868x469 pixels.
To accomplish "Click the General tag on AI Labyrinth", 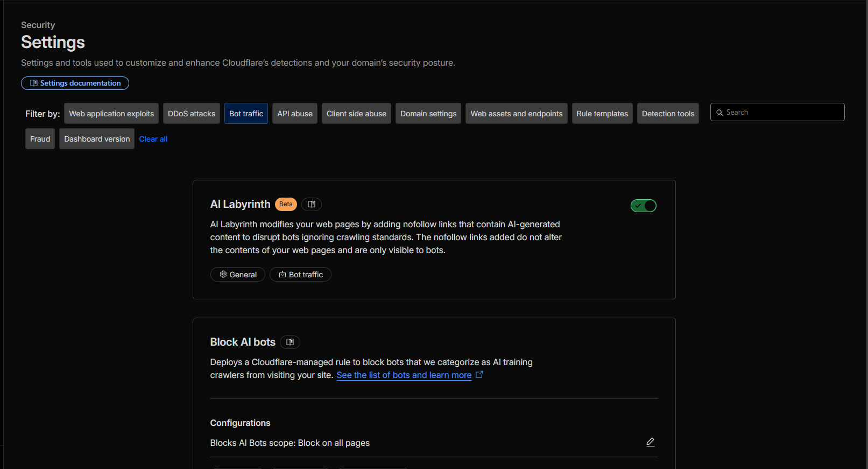I will 237,275.
